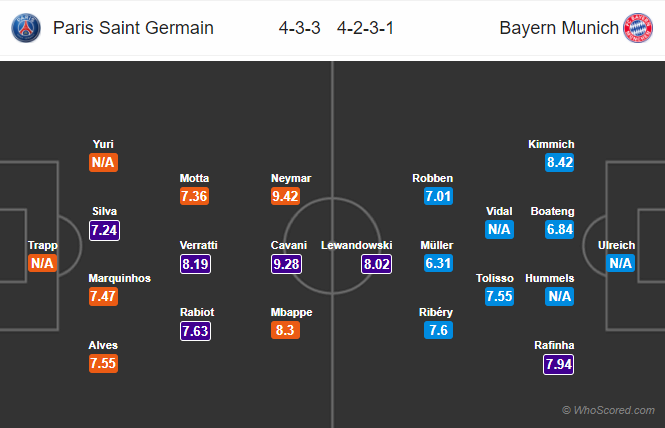Click the 4-2-3-1 formation label
Screen dimensions: 665x428
click(365, 28)
